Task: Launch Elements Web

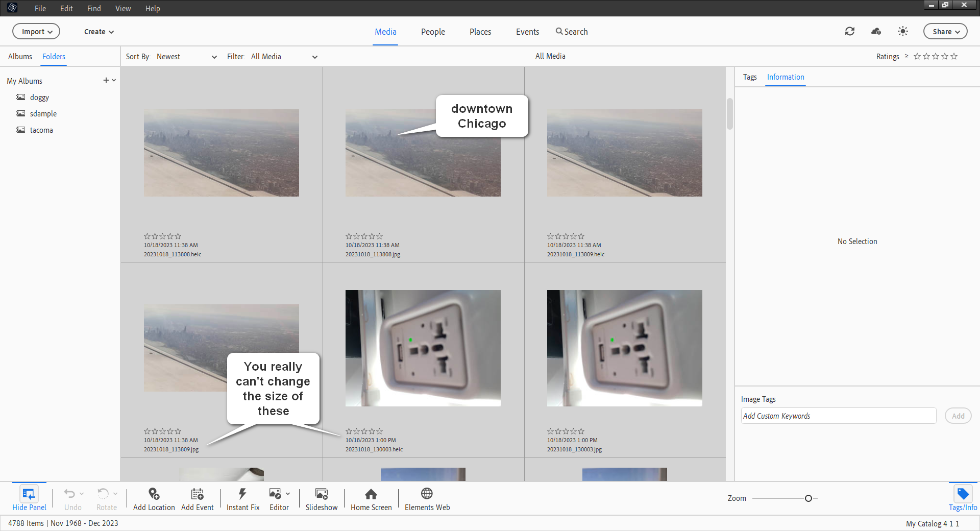Action: point(427,498)
